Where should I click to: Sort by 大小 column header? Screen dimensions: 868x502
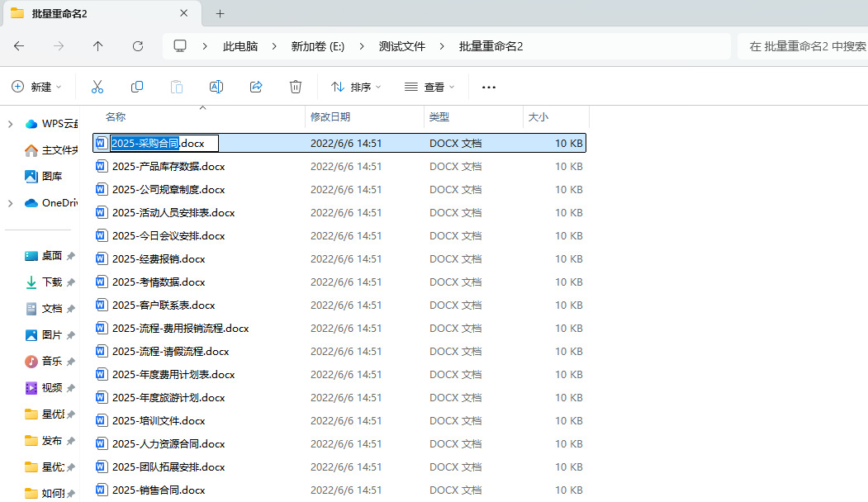point(538,116)
